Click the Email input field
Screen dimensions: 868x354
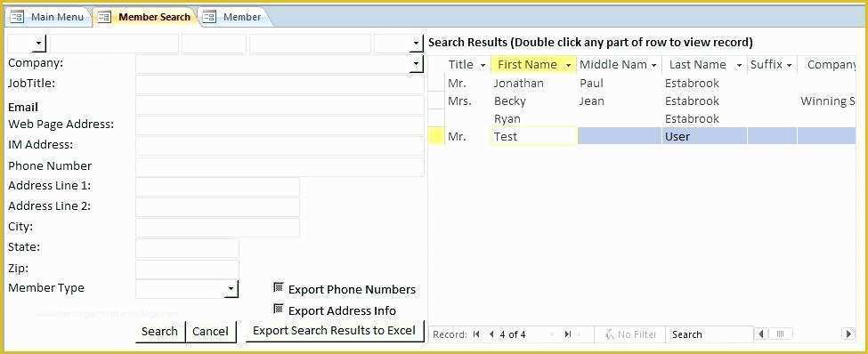280,105
